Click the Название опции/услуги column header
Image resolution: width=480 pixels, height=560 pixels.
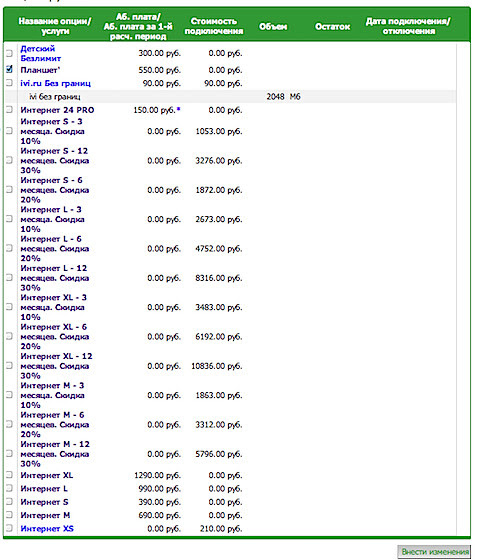point(55,26)
